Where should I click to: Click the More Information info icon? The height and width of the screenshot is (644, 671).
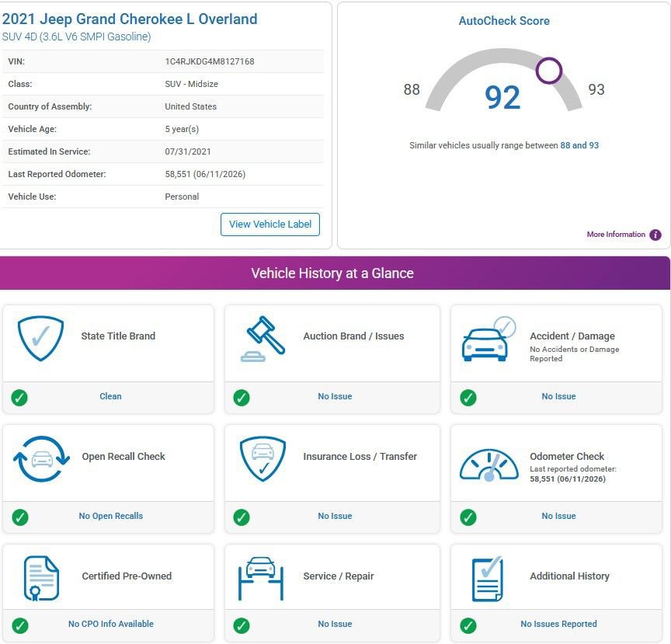pyautogui.click(x=655, y=235)
